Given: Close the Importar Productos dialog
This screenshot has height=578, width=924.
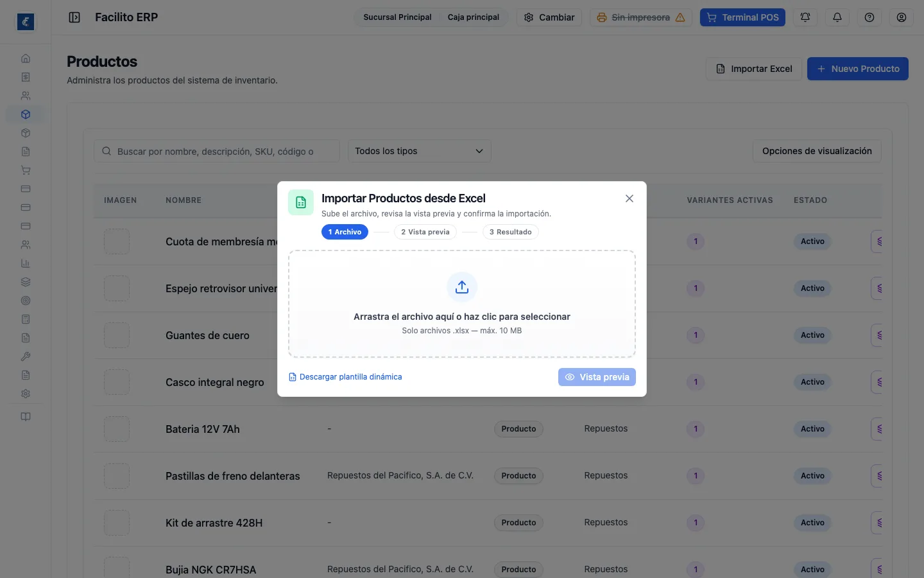Looking at the screenshot, I should point(629,198).
